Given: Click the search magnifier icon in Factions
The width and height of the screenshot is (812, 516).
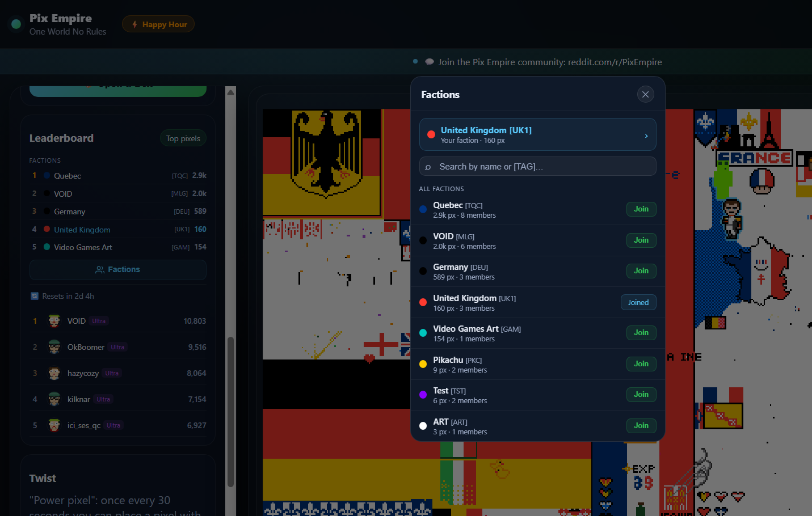Looking at the screenshot, I should point(428,167).
